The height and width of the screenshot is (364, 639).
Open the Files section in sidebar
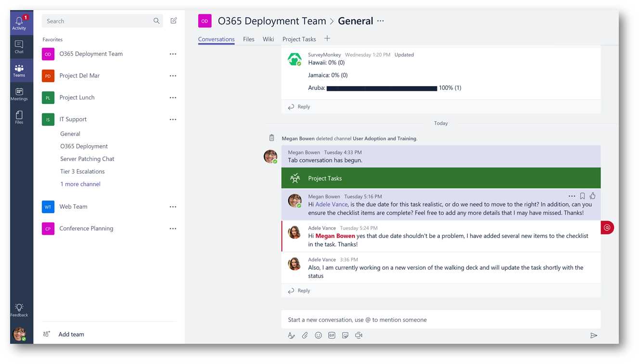(19, 117)
